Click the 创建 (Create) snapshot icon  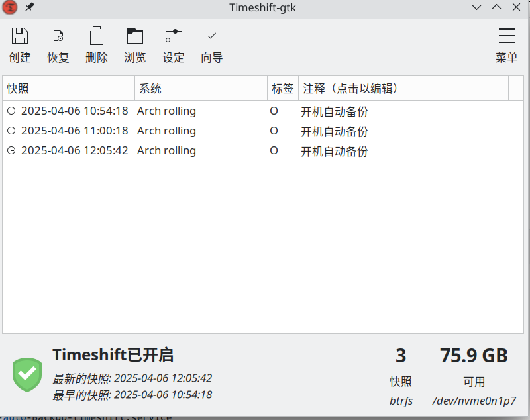[20, 36]
